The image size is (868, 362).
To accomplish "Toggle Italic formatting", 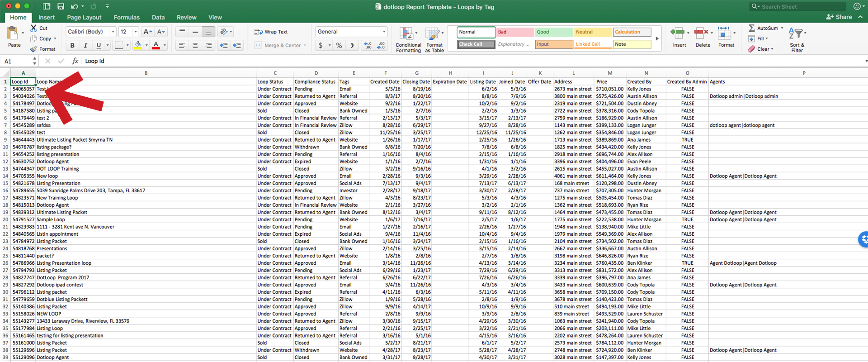I will [x=85, y=45].
